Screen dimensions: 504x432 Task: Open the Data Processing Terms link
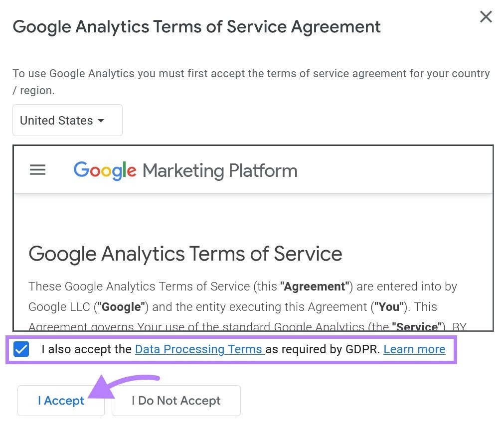[199, 349]
